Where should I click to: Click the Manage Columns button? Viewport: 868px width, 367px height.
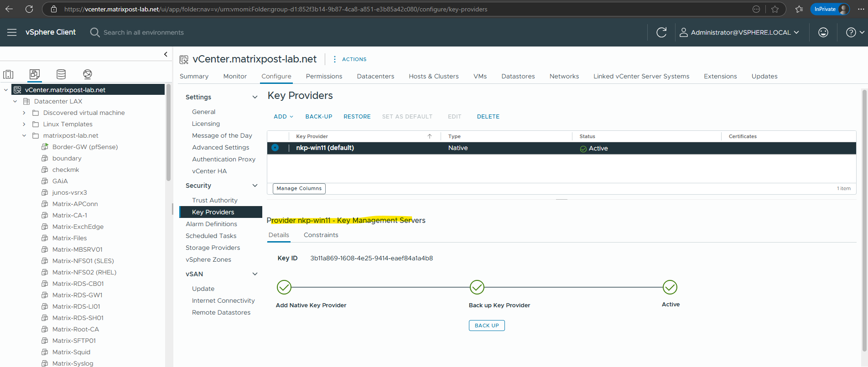[299, 188]
